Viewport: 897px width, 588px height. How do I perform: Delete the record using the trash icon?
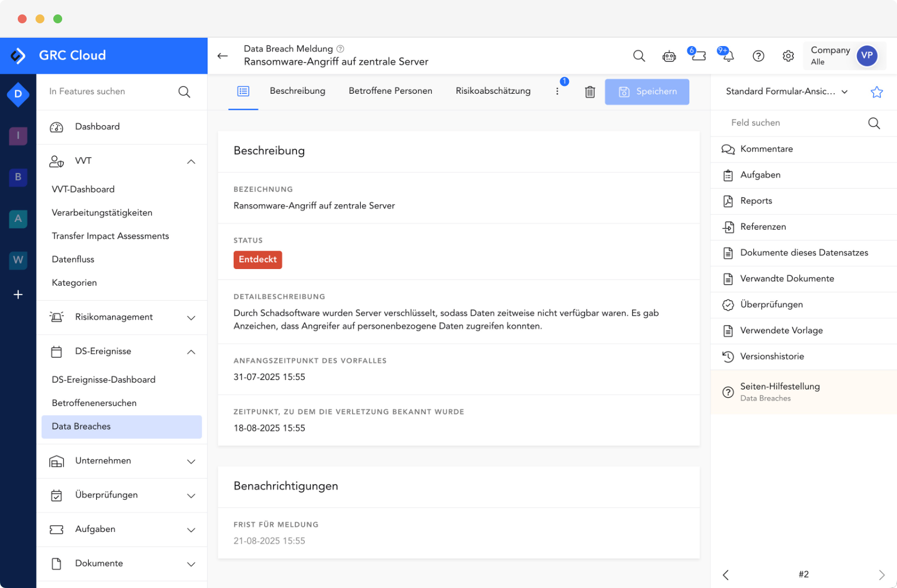589,92
